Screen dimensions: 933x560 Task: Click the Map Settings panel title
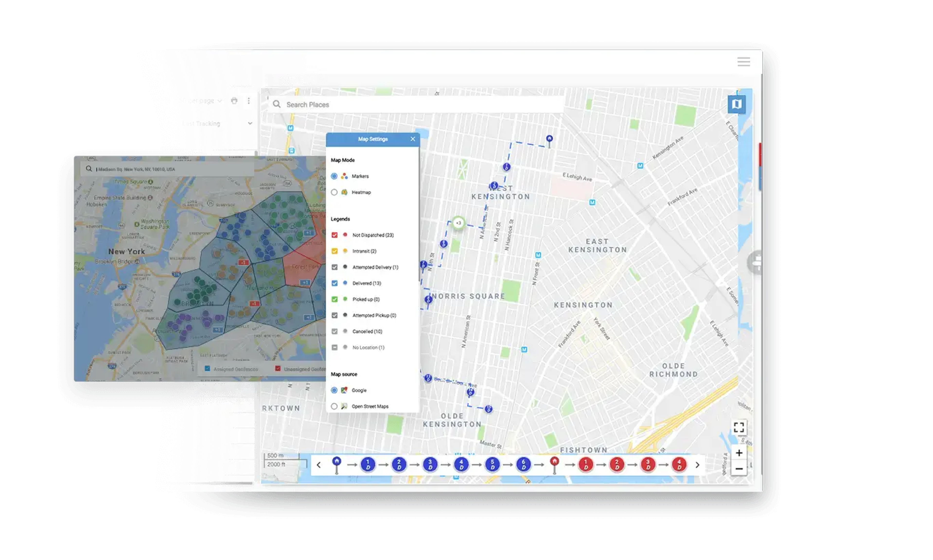click(x=372, y=139)
